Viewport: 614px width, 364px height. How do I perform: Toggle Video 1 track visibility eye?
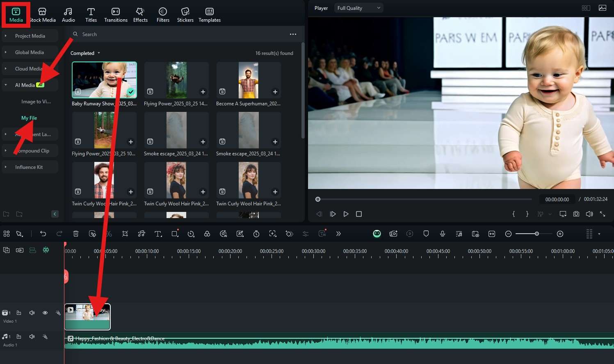coord(45,313)
